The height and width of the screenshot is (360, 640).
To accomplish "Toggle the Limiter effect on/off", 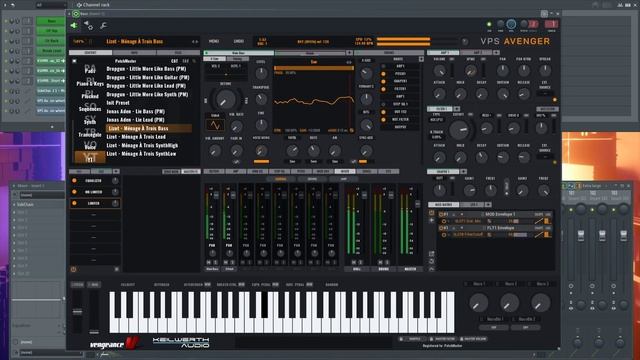I will 74,203.
